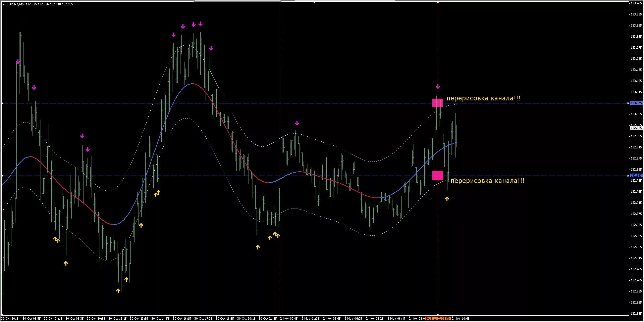Select the lowest yellow up arrow on the chart

click(118, 291)
